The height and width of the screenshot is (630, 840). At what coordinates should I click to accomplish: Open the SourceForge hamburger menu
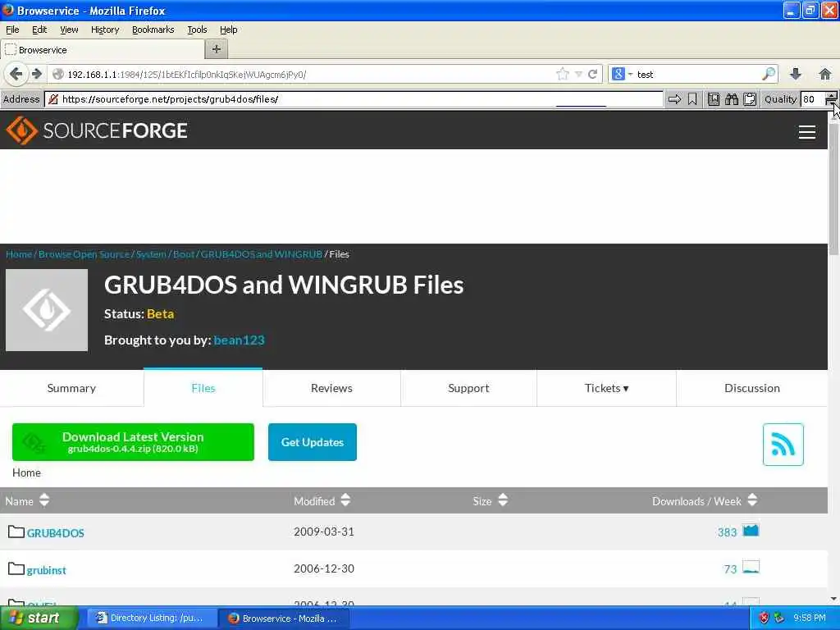click(x=807, y=132)
